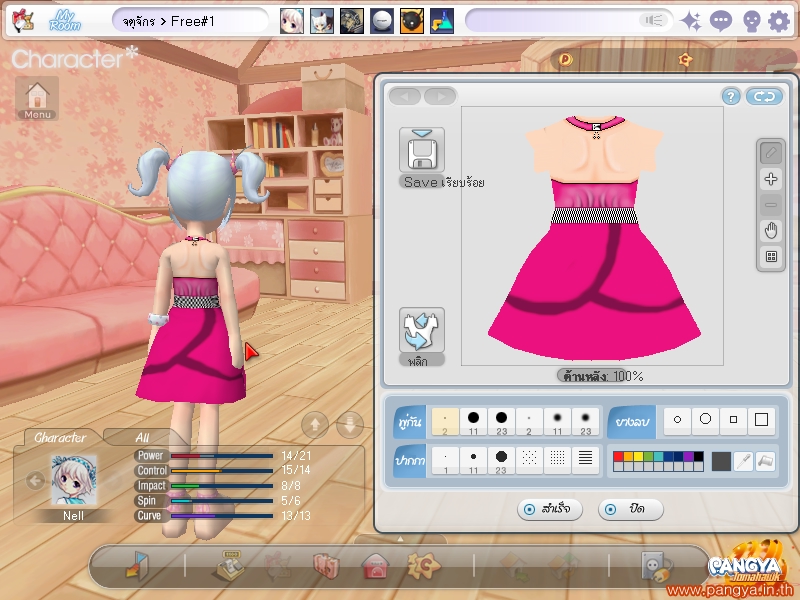Pick the yellow color swatch
The image size is (800, 600).
click(x=638, y=456)
